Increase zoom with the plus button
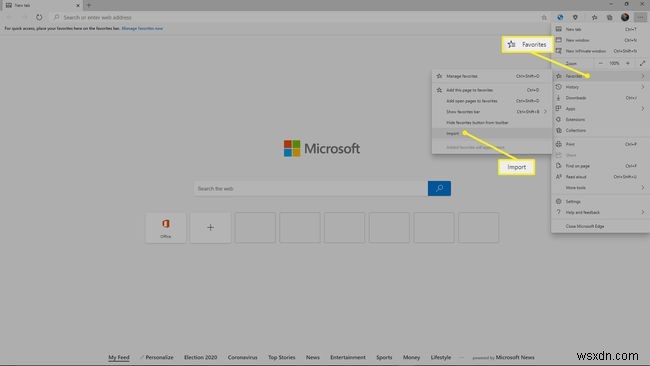Viewport: 650px width, 366px height. pyautogui.click(x=628, y=63)
